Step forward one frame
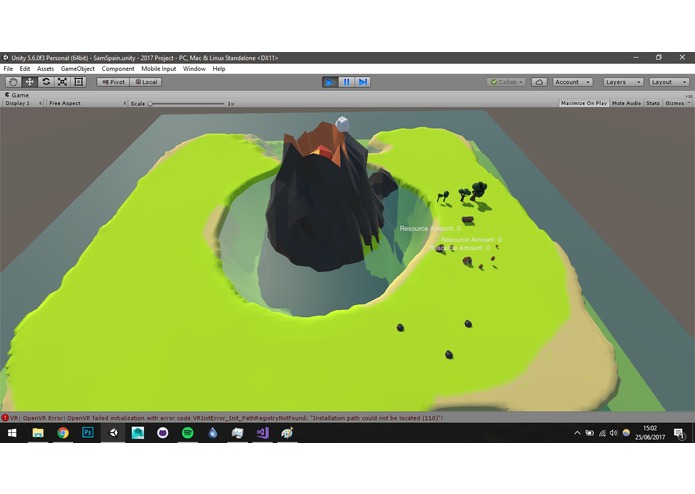This screenshot has width=695, height=494. [363, 82]
